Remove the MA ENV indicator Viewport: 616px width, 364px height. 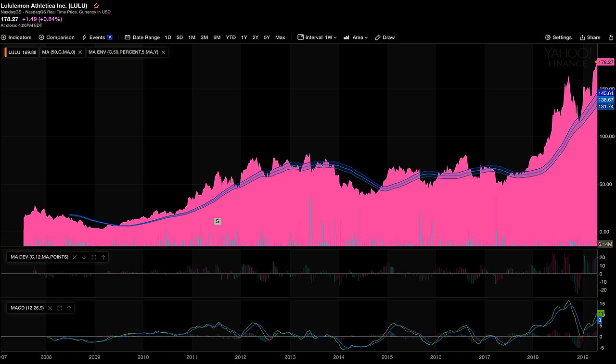point(163,52)
